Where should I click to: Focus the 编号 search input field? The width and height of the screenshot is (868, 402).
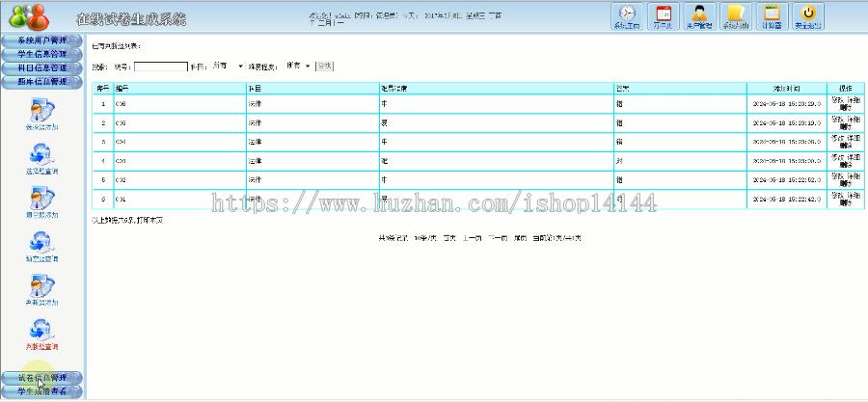[161, 67]
